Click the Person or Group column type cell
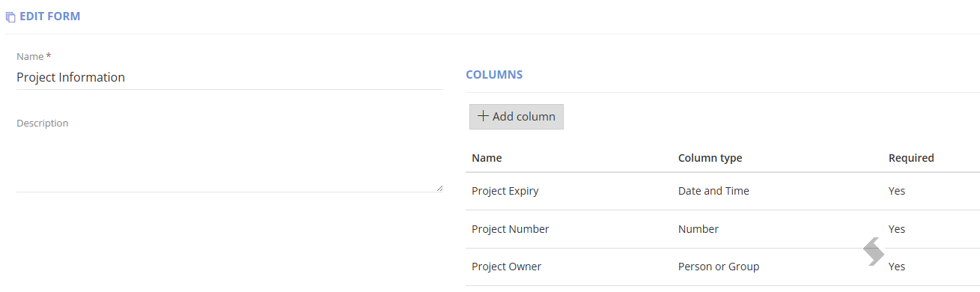980x292 pixels. (x=718, y=267)
